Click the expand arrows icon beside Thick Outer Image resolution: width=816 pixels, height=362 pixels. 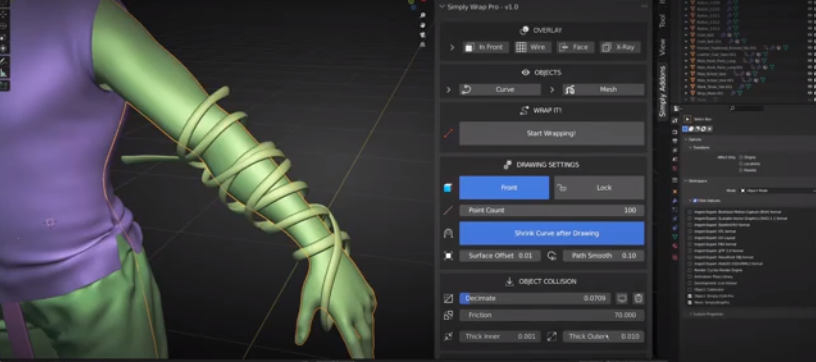click(552, 337)
